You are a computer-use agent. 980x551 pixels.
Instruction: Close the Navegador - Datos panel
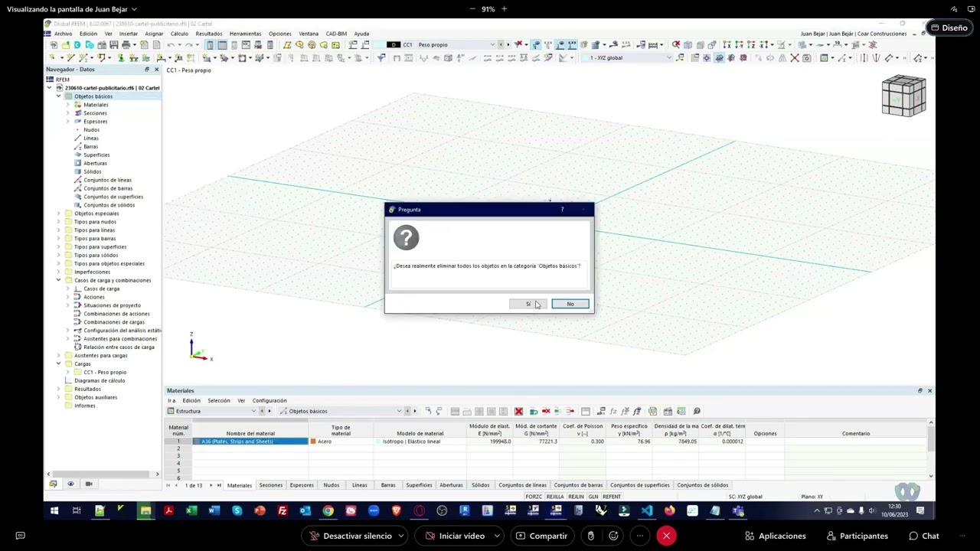[x=156, y=70]
